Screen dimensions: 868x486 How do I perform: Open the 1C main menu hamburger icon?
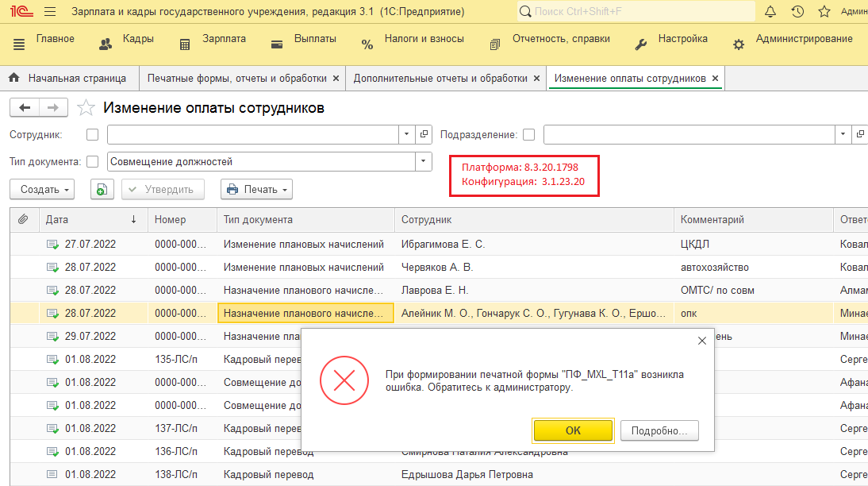click(x=50, y=11)
